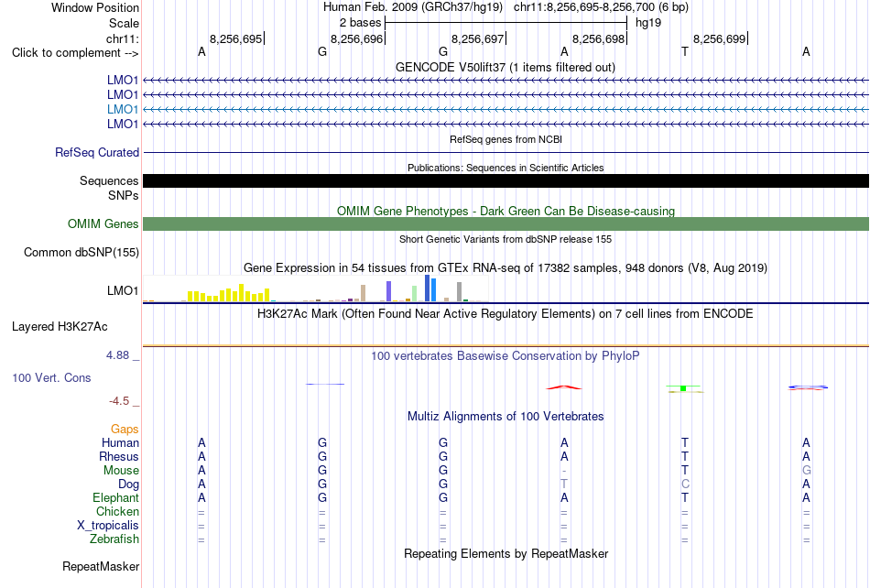Click the OMIM Genes track label
Image resolution: width=870 pixels, height=588 pixels.
103,223
